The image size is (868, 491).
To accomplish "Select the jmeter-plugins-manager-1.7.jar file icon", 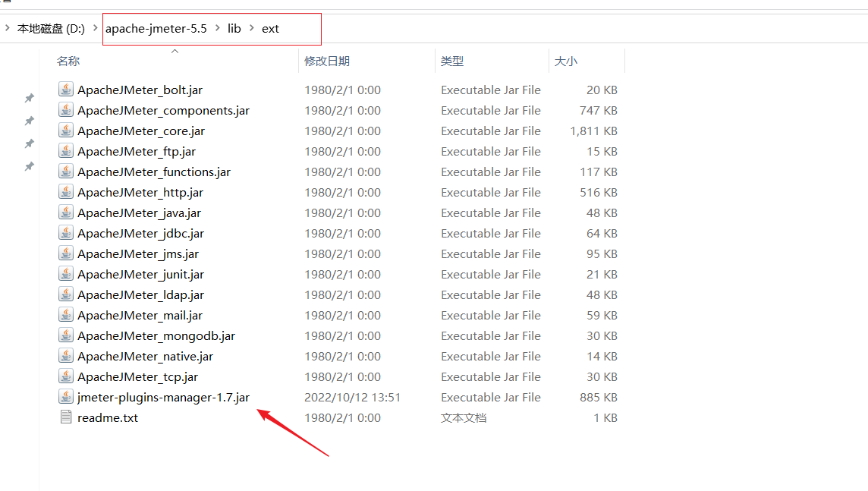I will pyautogui.click(x=66, y=396).
